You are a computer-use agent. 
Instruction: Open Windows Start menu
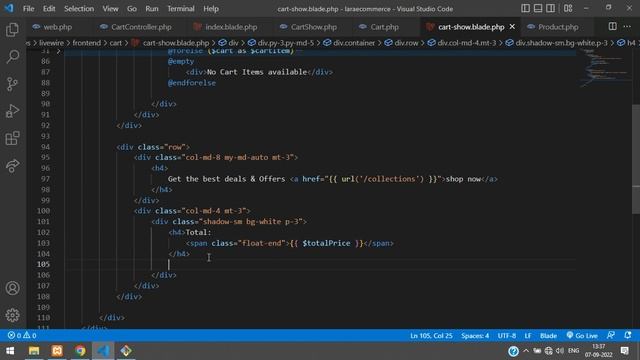tap(10, 351)
